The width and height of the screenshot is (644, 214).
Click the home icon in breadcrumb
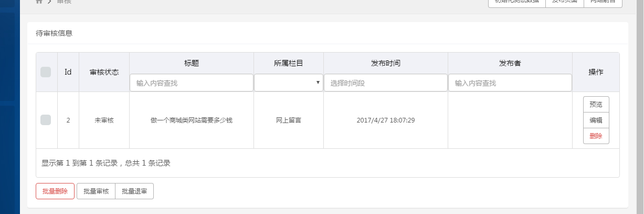tap(39, 2)
